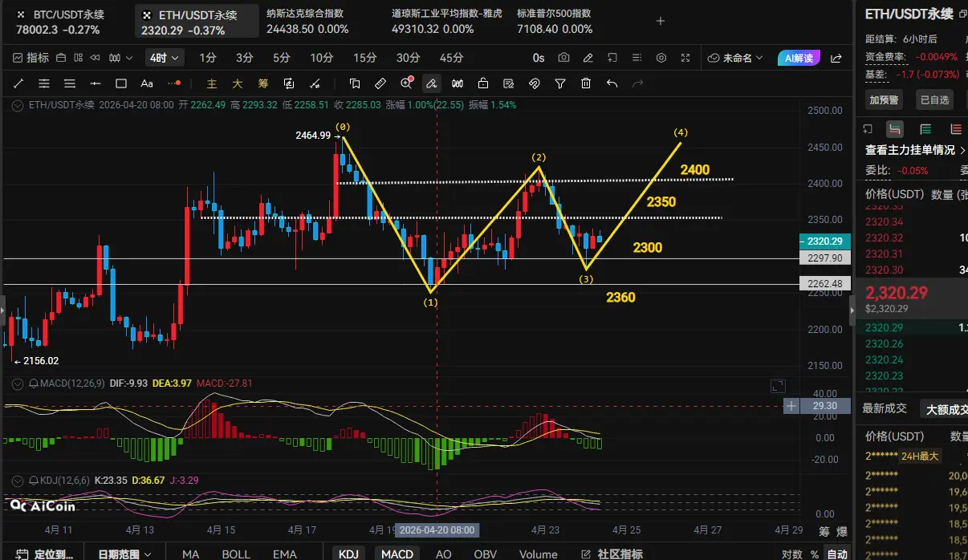Viewport: 968px width, 560px height.
Task: Click the AI解读 button
Action: coord(799,58)
